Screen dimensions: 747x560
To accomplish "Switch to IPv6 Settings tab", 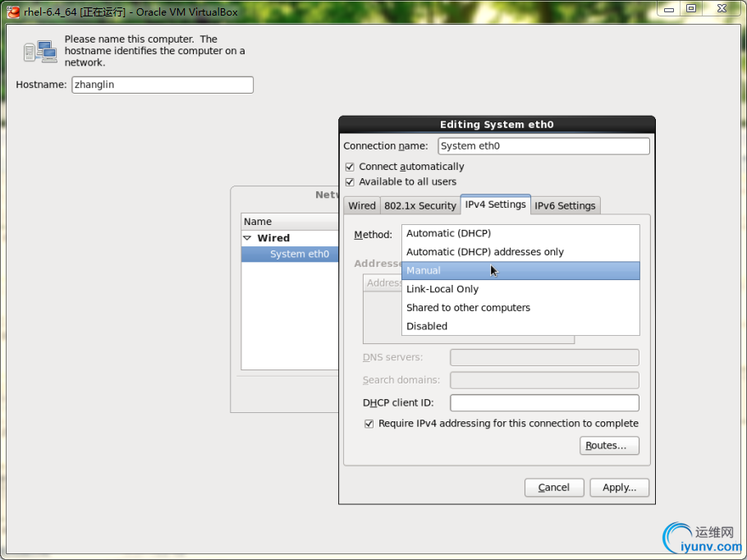I will click(x=565, y=206).
